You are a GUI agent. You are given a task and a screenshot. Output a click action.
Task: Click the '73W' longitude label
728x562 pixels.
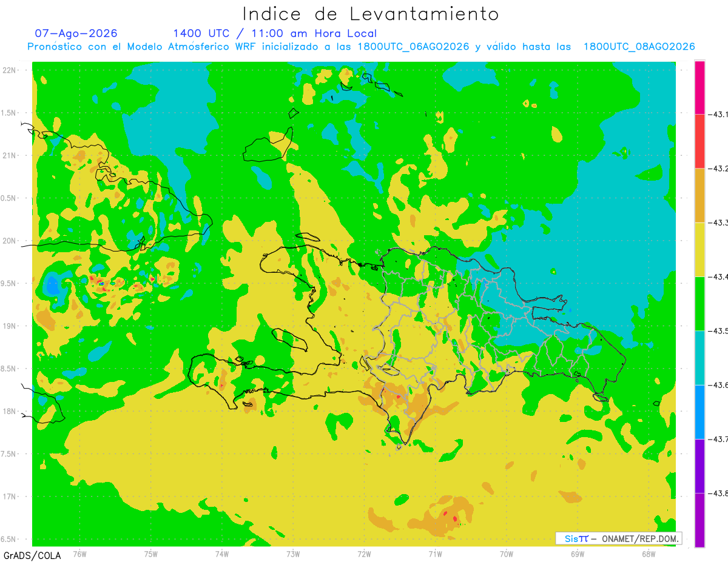click(293, 554)
